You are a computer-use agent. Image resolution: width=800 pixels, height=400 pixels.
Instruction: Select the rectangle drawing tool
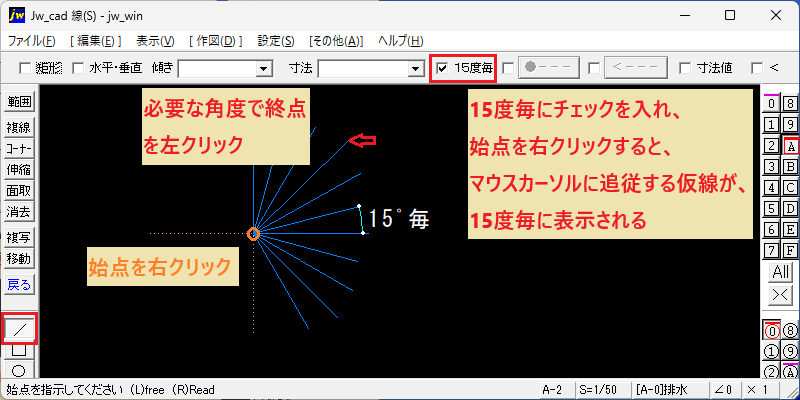point(19,351)
